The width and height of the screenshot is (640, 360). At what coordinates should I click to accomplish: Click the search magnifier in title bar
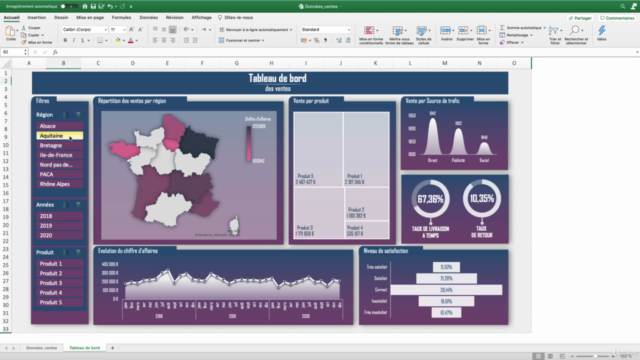(x=622, y=7)
